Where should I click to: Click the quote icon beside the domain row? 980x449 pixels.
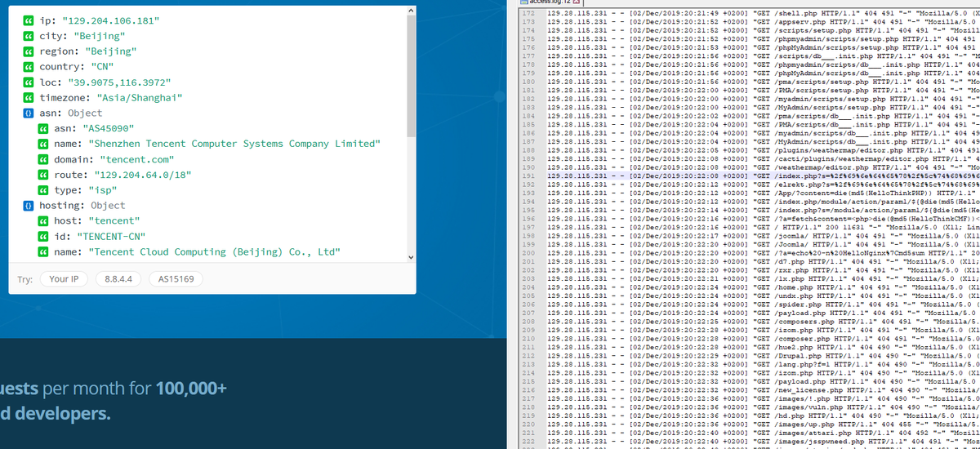[43, 159]
